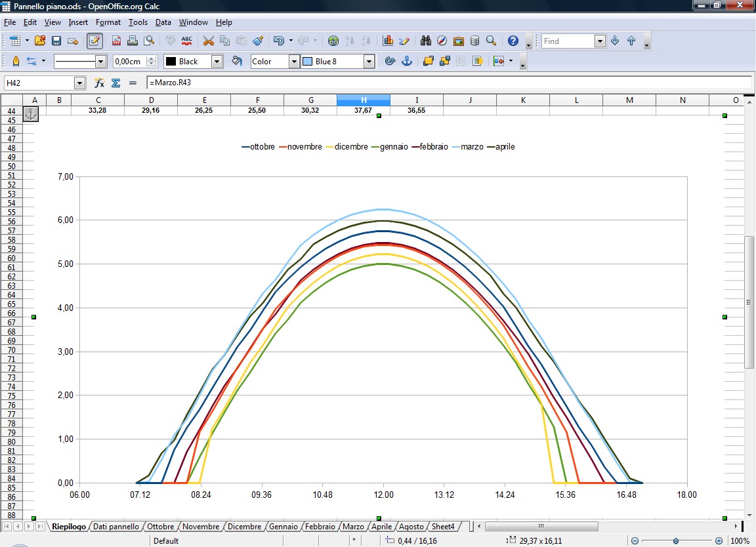Screen dimensions: 756x547
Task: Switch to the Marzo sheet tab
Action: click(353, 527)
